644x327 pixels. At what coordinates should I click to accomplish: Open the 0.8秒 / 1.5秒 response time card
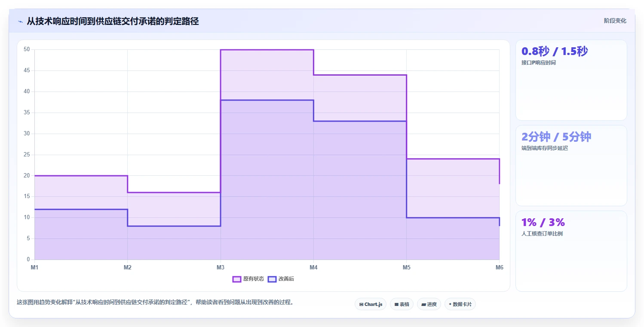(571, 80)
